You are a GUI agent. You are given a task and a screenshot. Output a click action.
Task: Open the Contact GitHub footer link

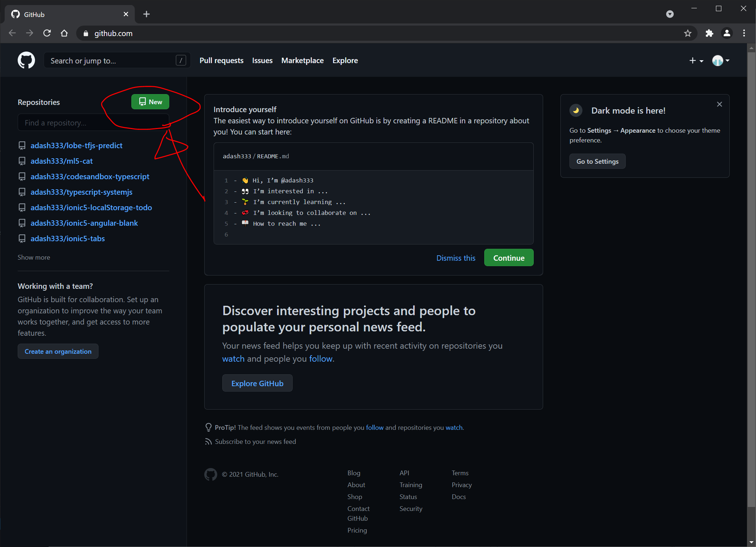pyautogui.click(x=358, y=513)
